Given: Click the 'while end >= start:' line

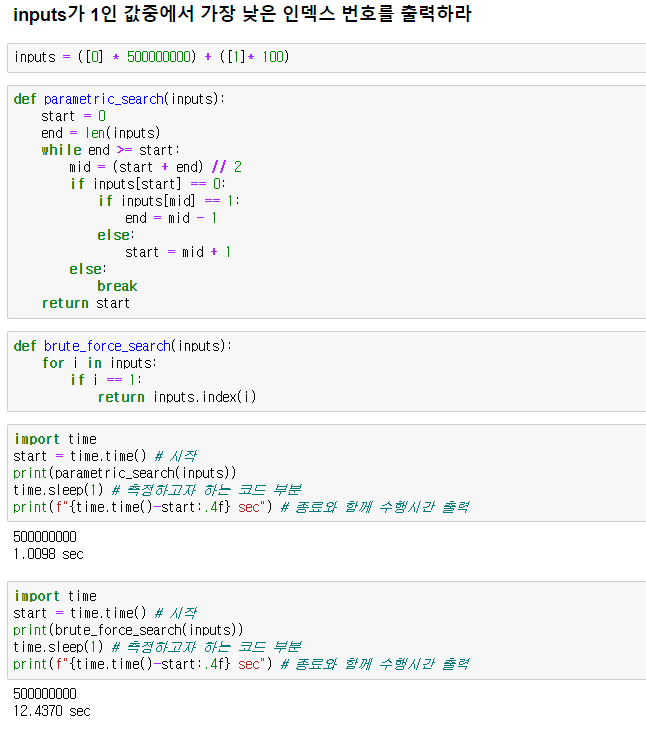Looking at the screenshot, I should tap(110, 150).
